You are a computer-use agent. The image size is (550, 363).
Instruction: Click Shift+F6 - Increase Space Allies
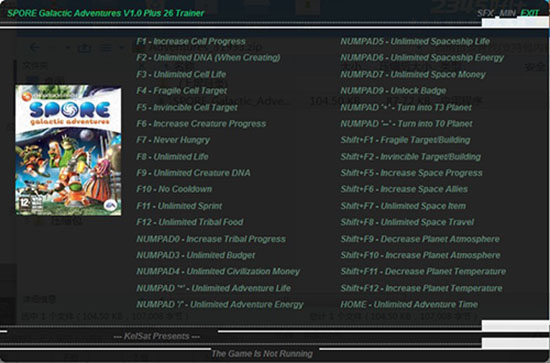(404, 189)
